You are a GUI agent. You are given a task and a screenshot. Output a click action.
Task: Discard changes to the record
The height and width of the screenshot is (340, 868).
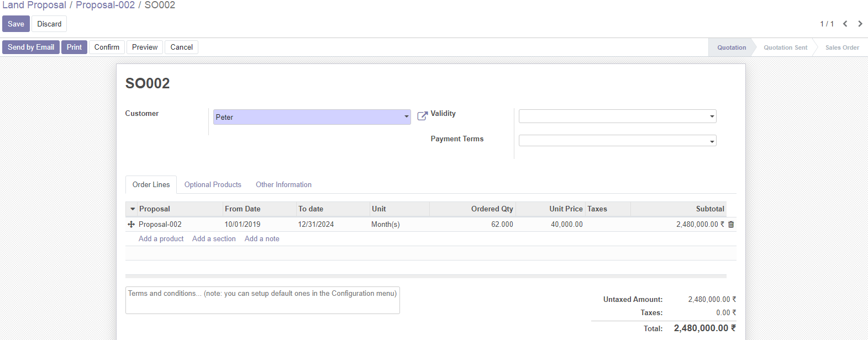pos(49,24)
